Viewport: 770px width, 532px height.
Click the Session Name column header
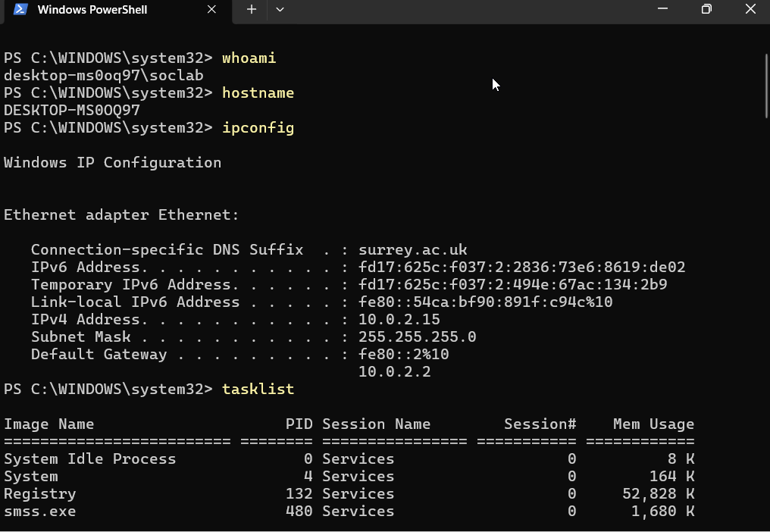pyautogui.click(x=376, y=424)
